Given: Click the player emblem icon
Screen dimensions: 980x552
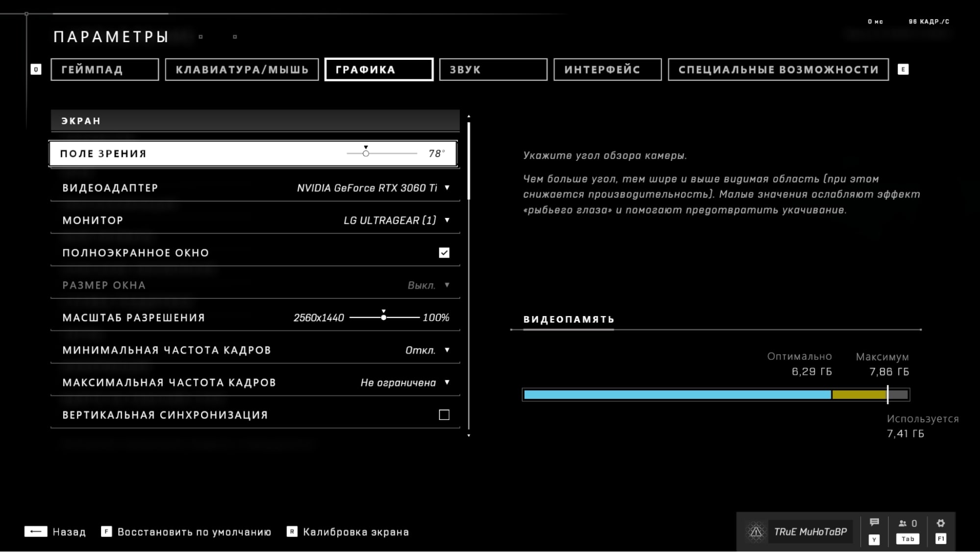Looking at the screenshot, I should click(756, 532).
